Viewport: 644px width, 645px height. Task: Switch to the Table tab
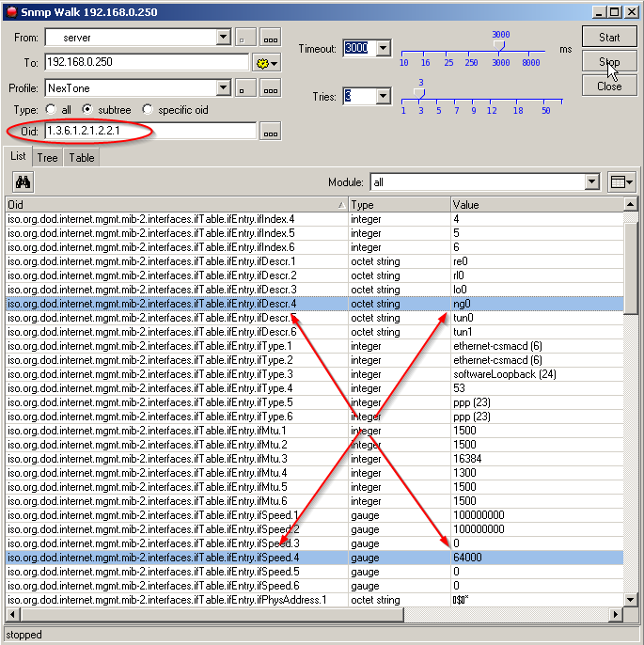(82, 158)
